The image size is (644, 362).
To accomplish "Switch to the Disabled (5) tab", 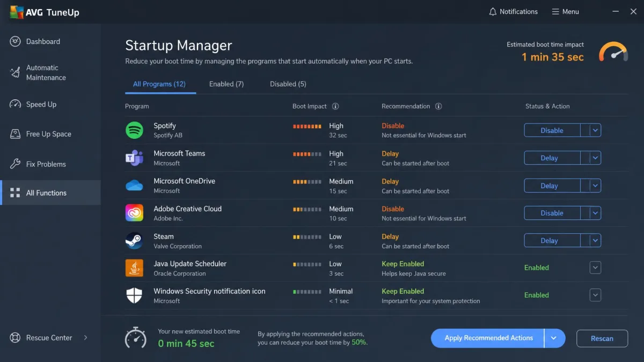I will click(x=288, y=84).
